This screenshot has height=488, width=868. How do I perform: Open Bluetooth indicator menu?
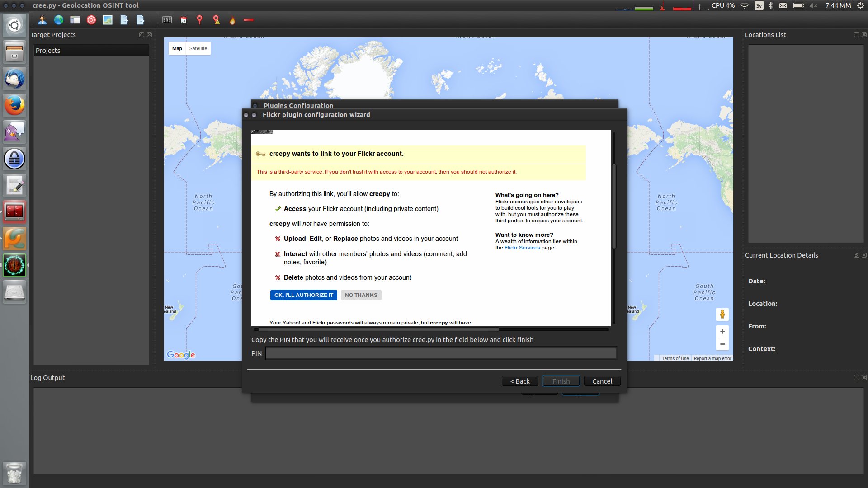tap(771, 5)
